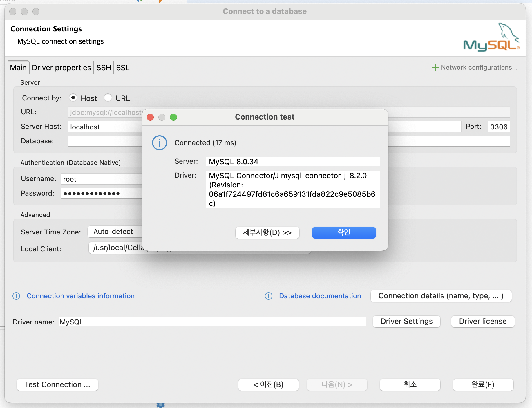Select the Host radio button
The height and width of the screenshot is (408, 532).
pyautogui.click(x=73, y=98)
